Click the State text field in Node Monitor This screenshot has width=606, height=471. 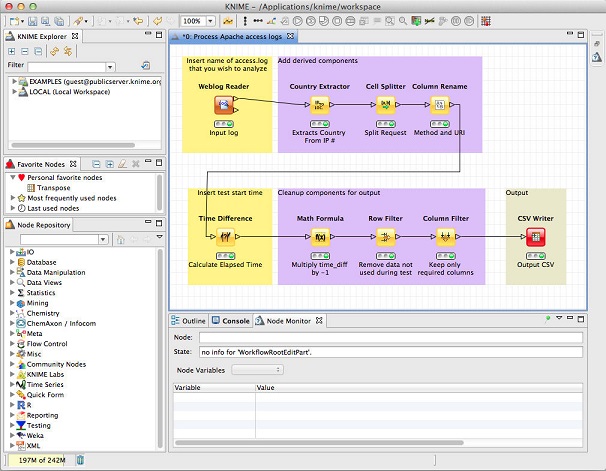pos(391,352)
